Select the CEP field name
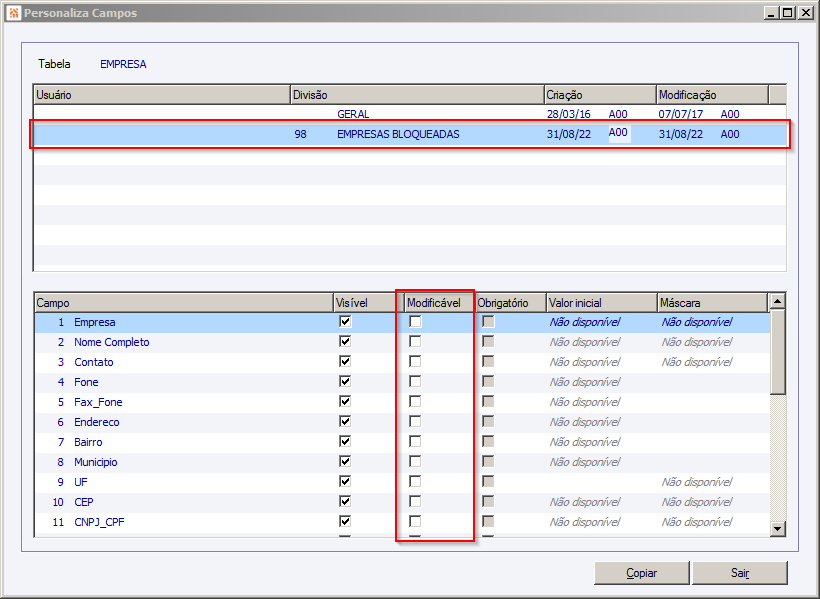 click(84, 502)
